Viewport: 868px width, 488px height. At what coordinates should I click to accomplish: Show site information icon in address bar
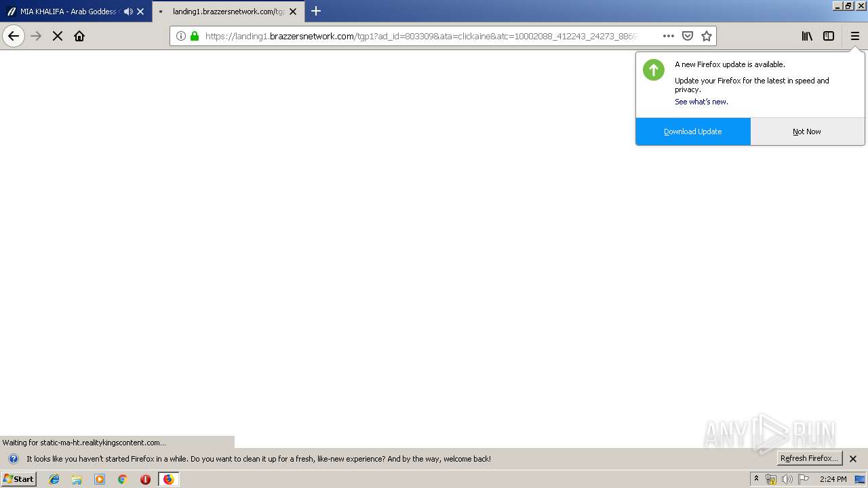[181, 36]
